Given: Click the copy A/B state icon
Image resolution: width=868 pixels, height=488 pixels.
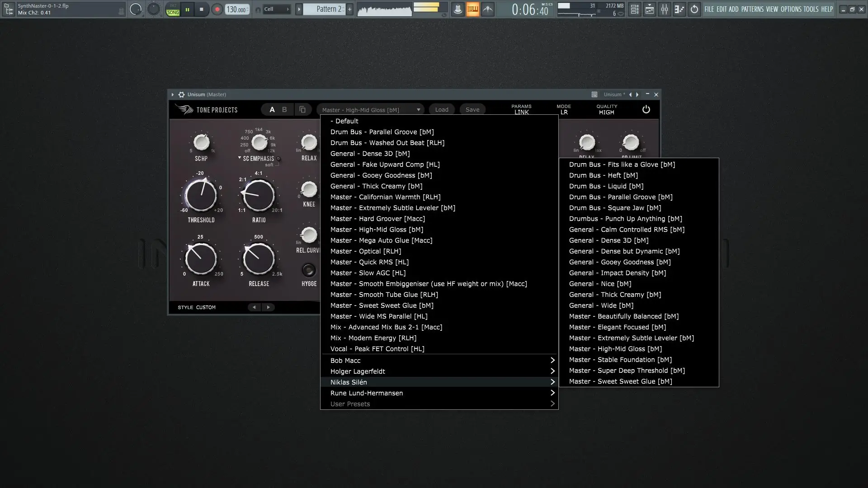Looking at the screenshot, I should (302, 110).
